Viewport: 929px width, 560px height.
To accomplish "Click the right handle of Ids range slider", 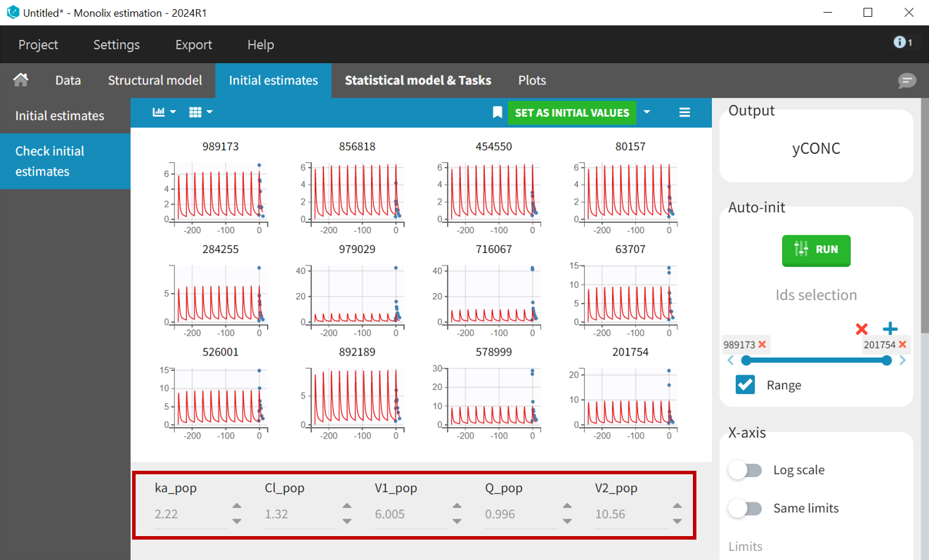I will [x=887, y=360].
